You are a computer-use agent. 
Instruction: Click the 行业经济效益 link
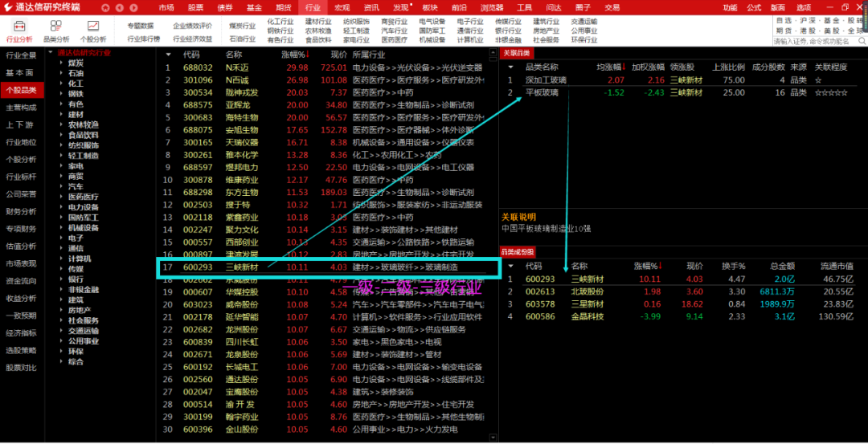click(192, 39)
